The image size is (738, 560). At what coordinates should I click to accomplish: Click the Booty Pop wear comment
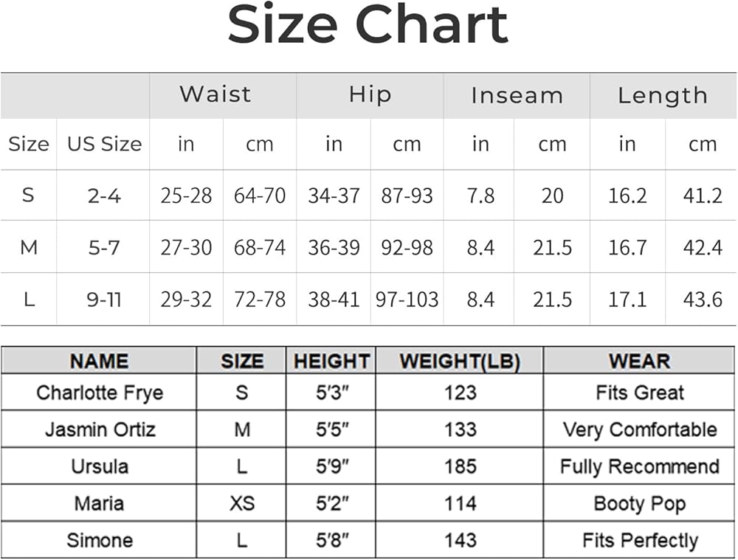coord(639,504)
